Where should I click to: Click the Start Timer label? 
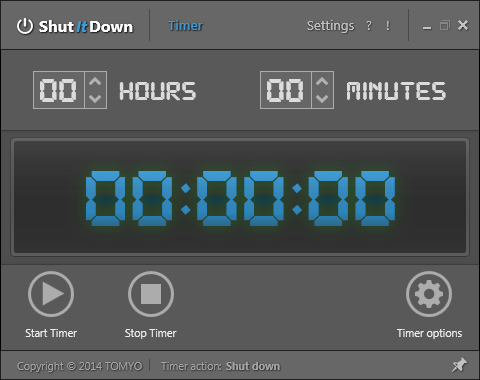(x=51, y=333)
